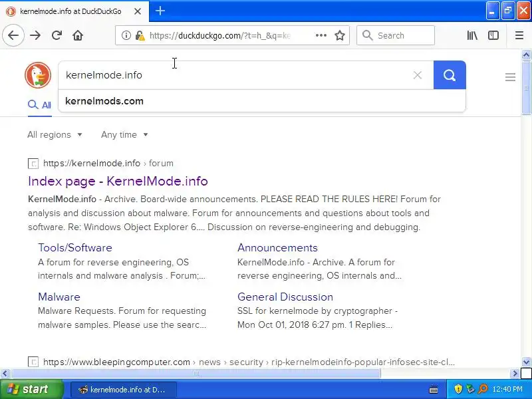
Task: Click the horizontal scrollbar left arrow
Action: point(5,374)
